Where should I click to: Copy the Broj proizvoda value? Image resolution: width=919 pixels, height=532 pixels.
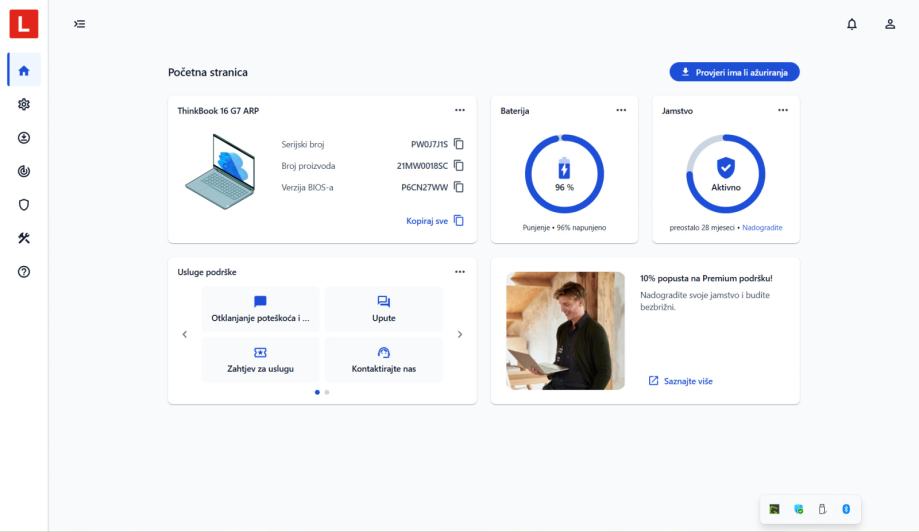[x=459, y=165]
